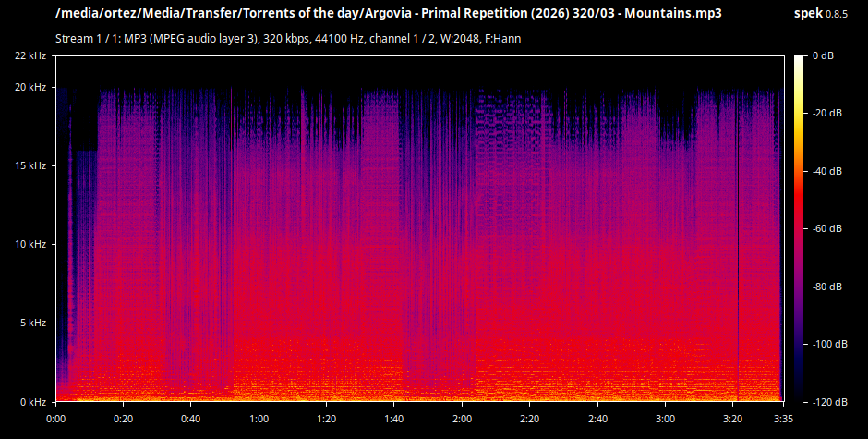This screenshot has width=868, height=439.
Task: Click the -20 dB legend label
Action: coord(827,113)
